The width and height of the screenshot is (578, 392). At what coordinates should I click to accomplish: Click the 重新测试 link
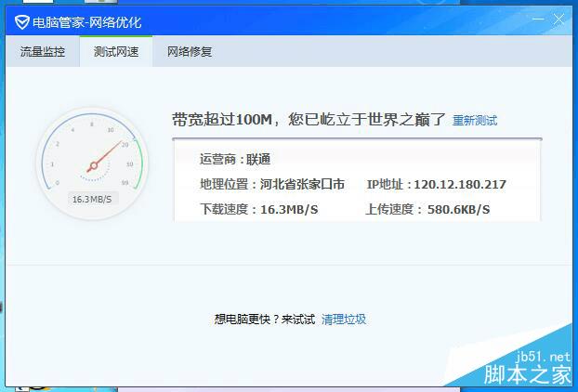click(475, 120)
